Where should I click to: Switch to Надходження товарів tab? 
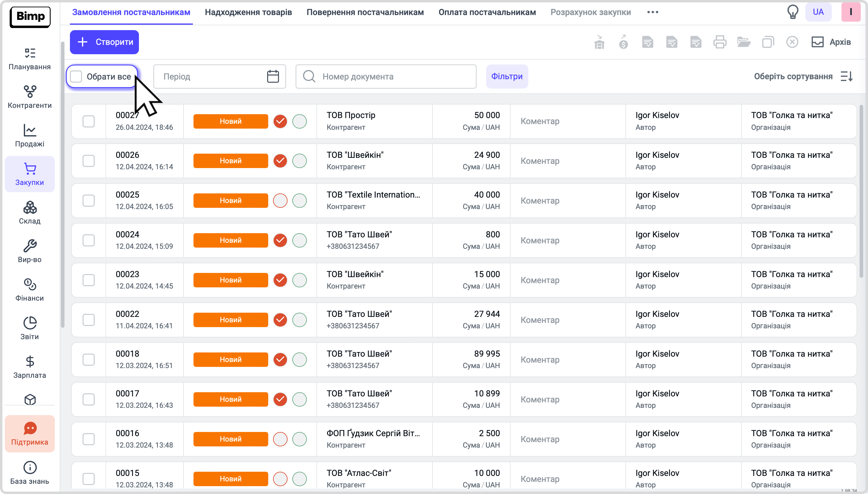(248, 12)
